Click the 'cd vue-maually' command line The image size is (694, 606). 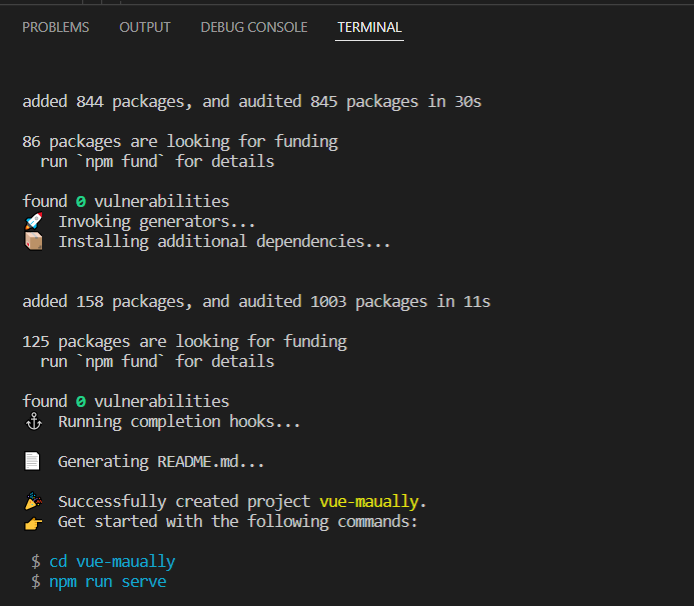112,561
